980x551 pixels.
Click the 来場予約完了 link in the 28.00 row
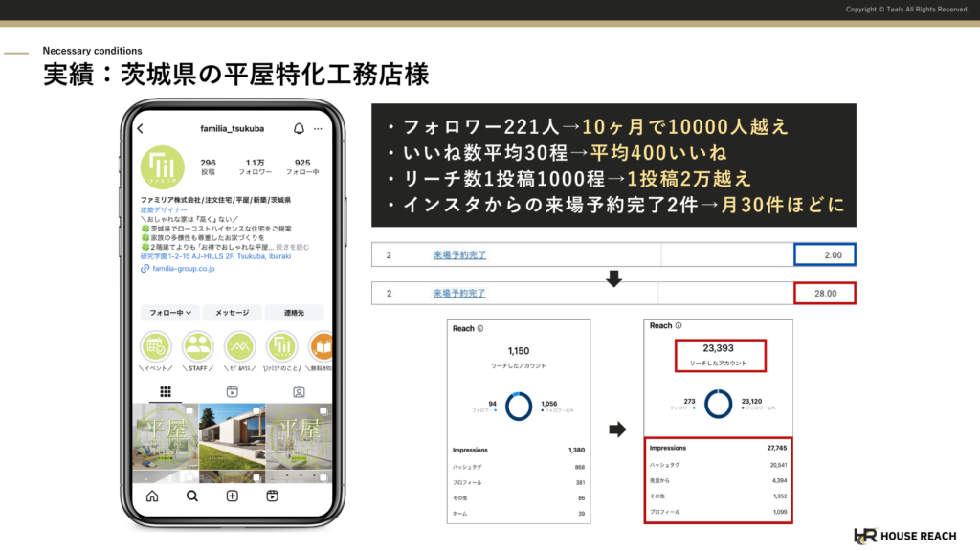point(459,293)
